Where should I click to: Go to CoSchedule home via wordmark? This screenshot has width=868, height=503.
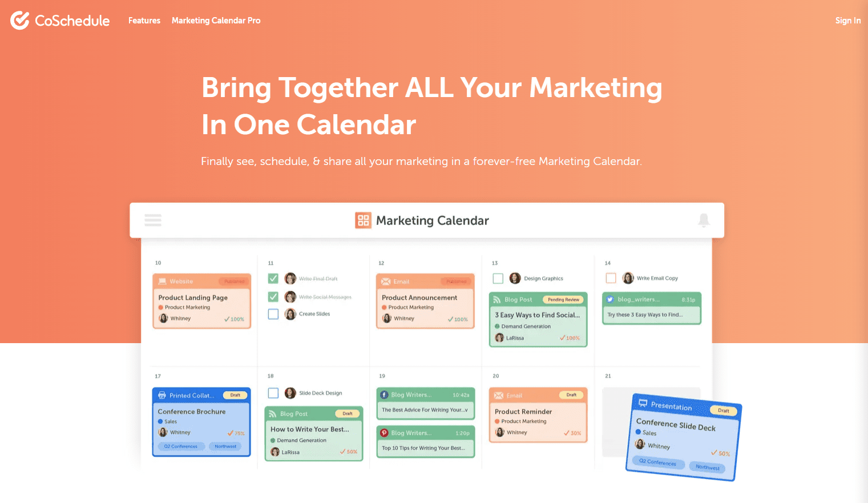pyautogui.click(x=72, y=21)
